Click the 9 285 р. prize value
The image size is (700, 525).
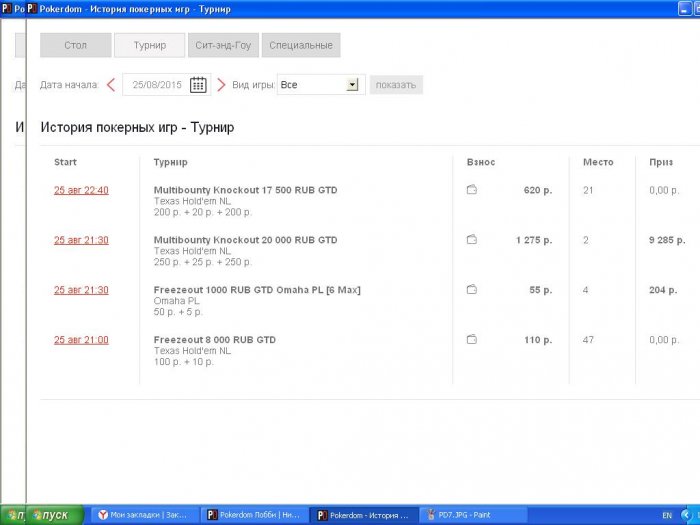667,240
